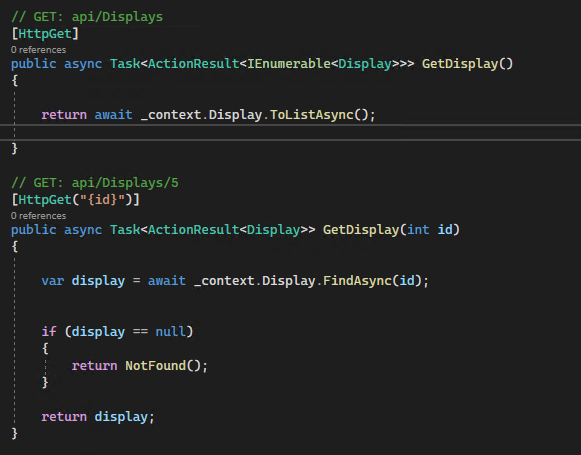Click the 'display' variable in the declaration

coord(98,281)
